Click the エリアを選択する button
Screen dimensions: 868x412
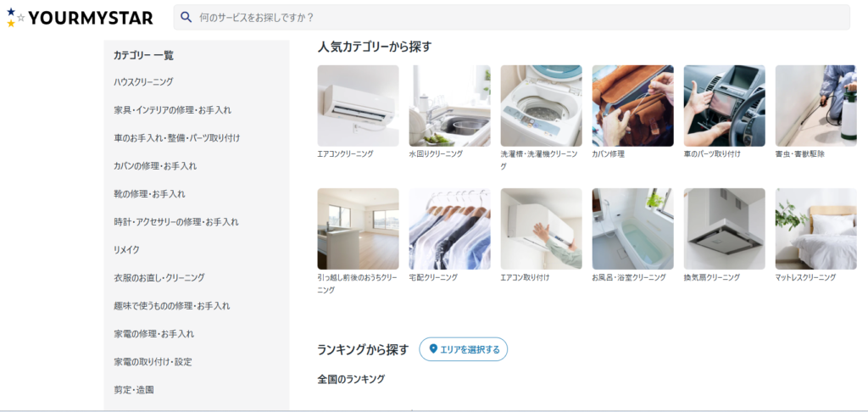coord(464,349)
